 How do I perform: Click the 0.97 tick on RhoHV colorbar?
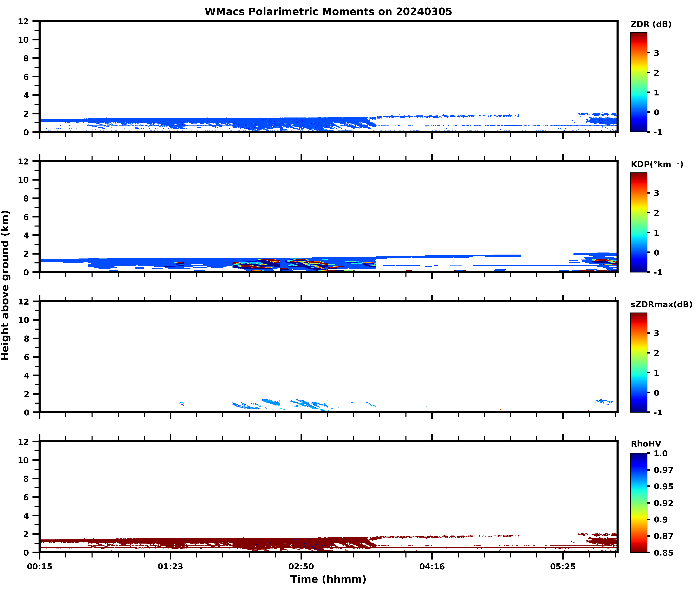[663, 470]
